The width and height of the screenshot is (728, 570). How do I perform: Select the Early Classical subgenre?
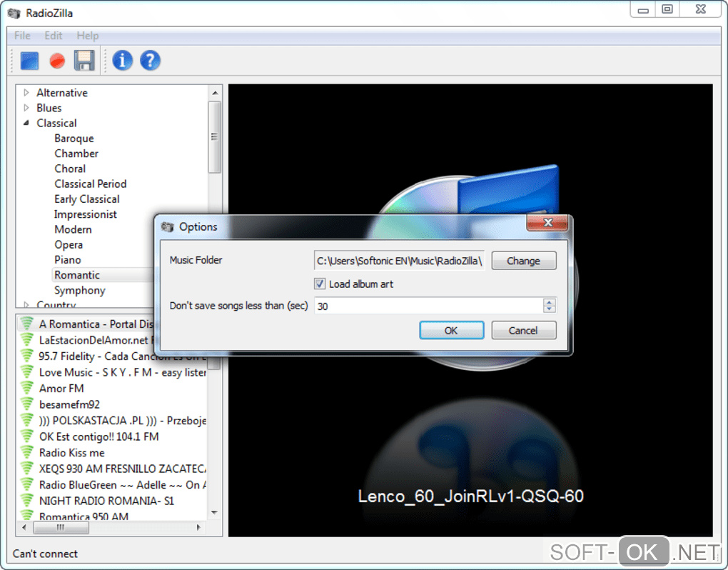[87, 199]
